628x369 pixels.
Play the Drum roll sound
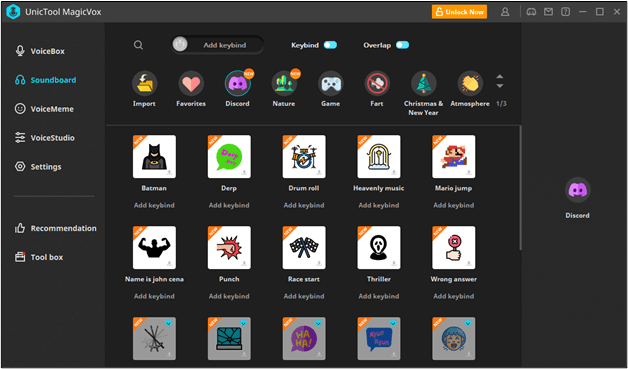pyautogui.click(x=304, y=157)
